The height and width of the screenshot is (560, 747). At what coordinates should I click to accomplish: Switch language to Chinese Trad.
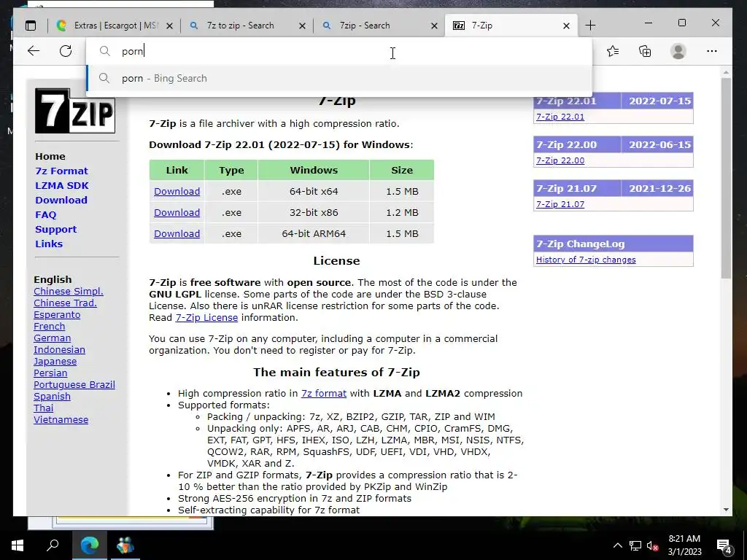pyautogui.click(x=65, y=303)
